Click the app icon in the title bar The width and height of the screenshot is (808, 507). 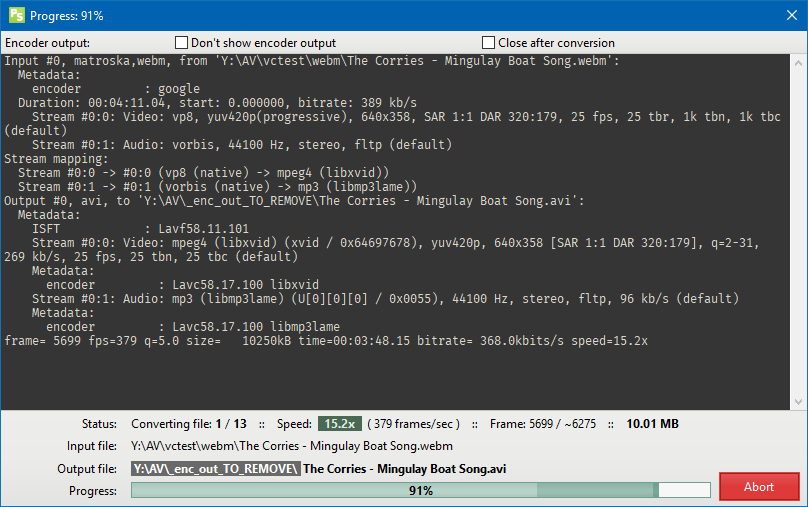pyautogui.click(x=15, y=15)
